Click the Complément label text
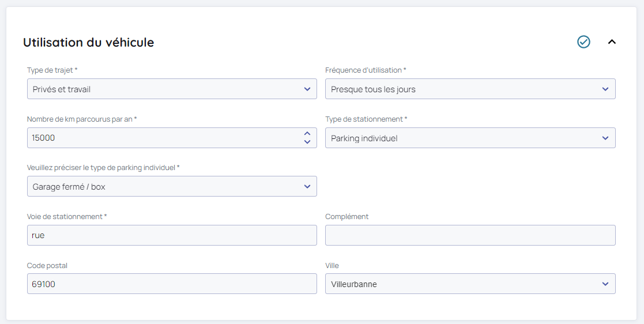 (347, 217)
